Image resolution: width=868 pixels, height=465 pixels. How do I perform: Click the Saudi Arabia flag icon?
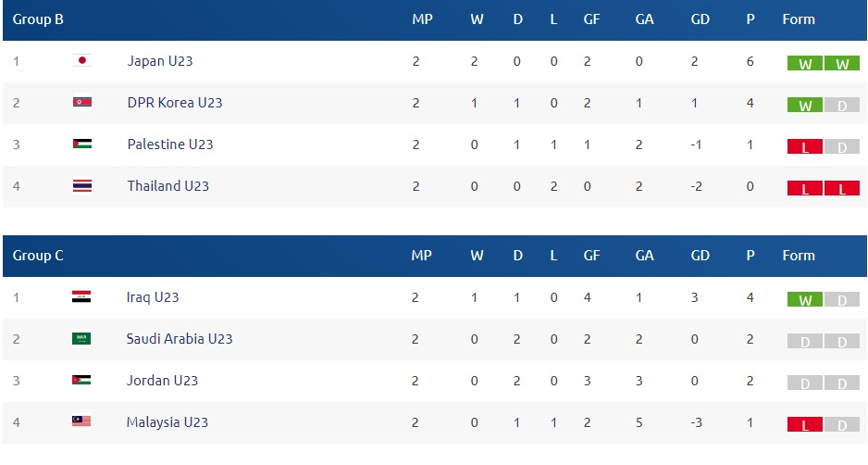pos(81,339)
